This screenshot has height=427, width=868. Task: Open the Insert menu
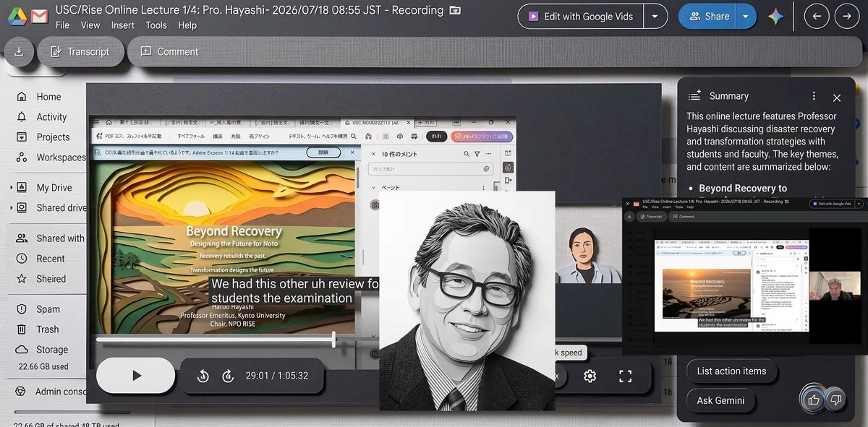(123, 25)
